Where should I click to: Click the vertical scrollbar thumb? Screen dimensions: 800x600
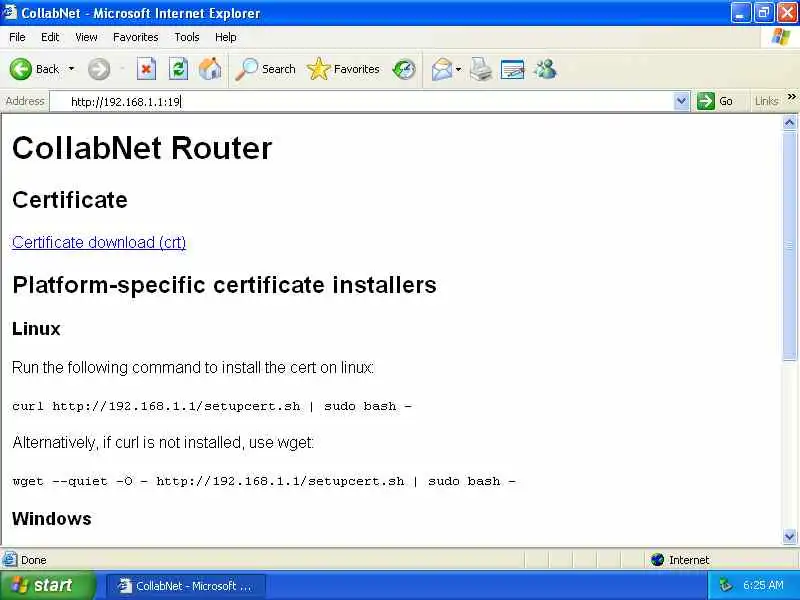click(x=789, y=245)
